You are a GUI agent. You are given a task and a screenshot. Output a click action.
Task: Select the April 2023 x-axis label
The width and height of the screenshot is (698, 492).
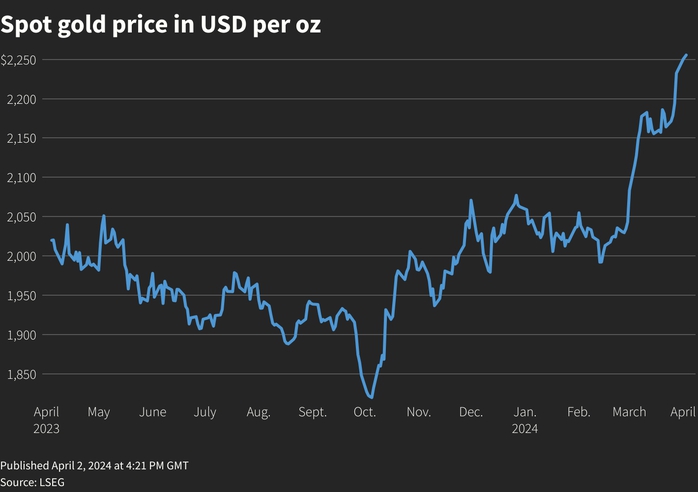click(46, 420)
